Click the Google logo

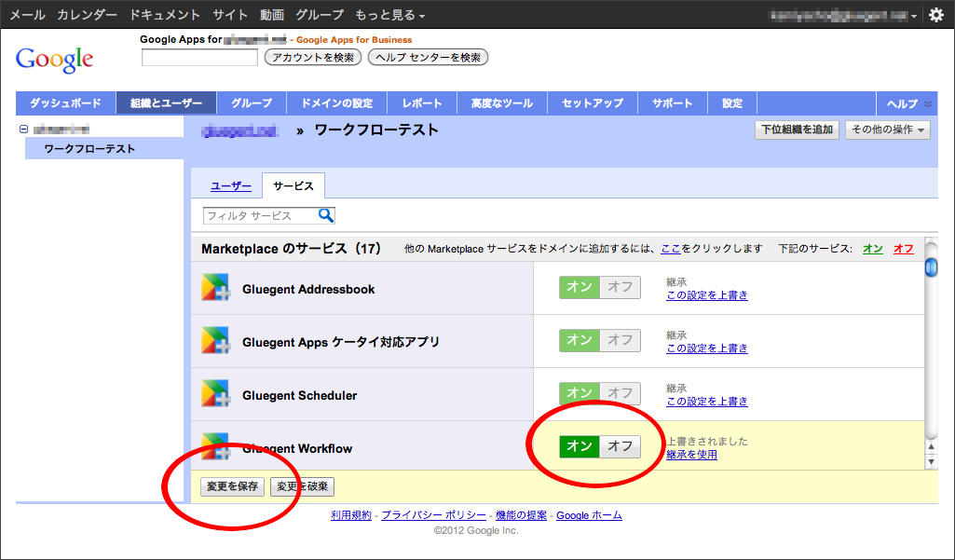(54, 59)
